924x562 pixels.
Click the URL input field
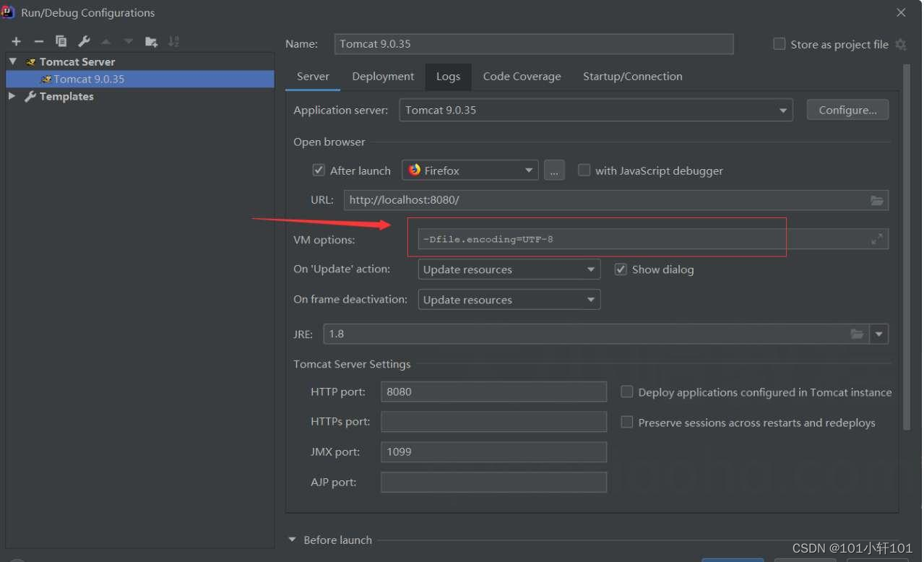pyautogui.click(x=616, y=200)
